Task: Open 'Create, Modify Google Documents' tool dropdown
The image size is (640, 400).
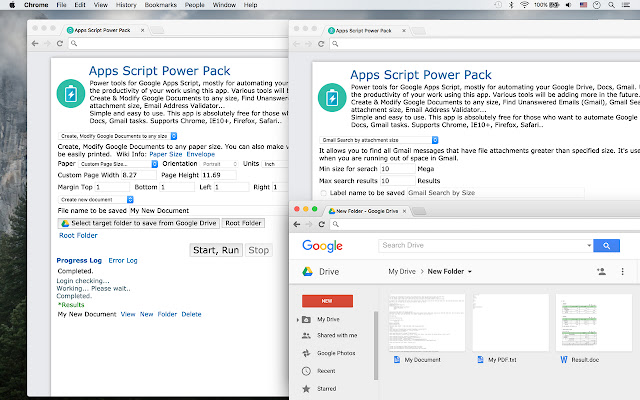Action: point(117,136)
